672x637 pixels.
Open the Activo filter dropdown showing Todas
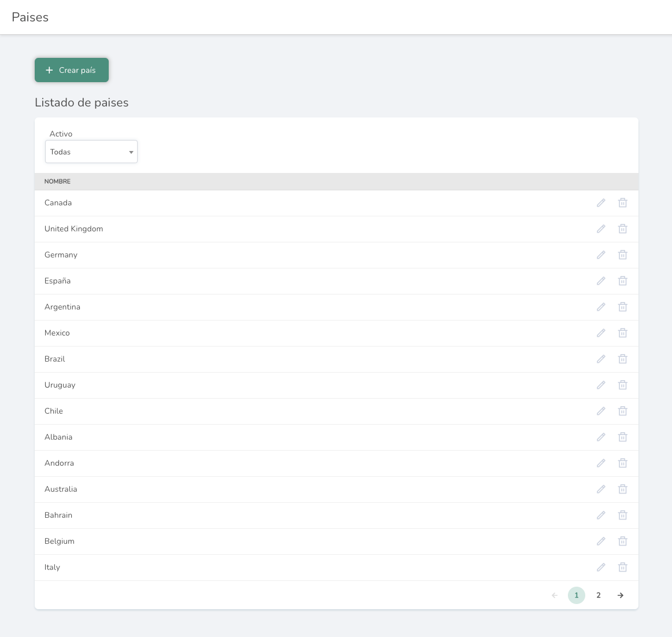click(91, 152)
